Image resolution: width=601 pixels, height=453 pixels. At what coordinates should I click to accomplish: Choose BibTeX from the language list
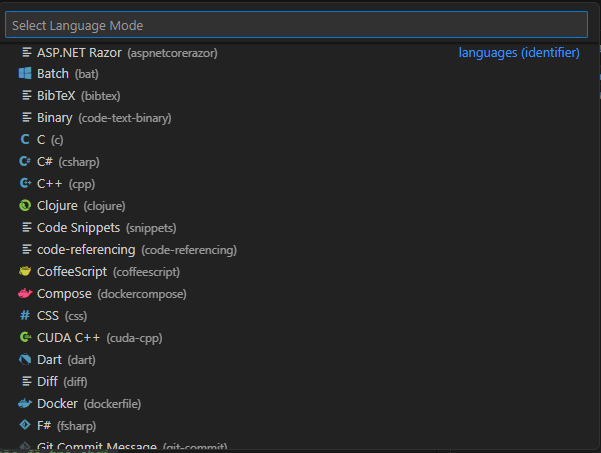tap(300, 95)
